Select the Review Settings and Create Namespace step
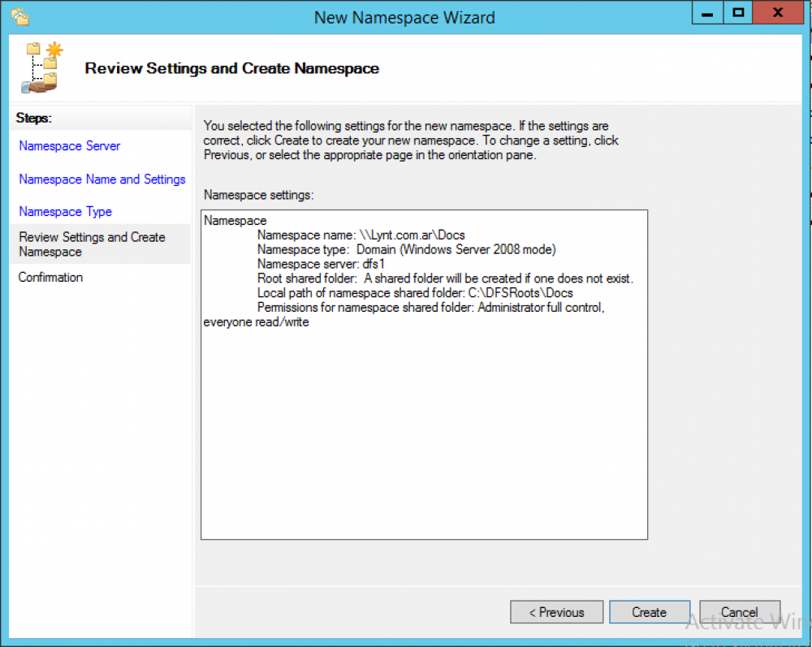 click(x=92, y=244)
